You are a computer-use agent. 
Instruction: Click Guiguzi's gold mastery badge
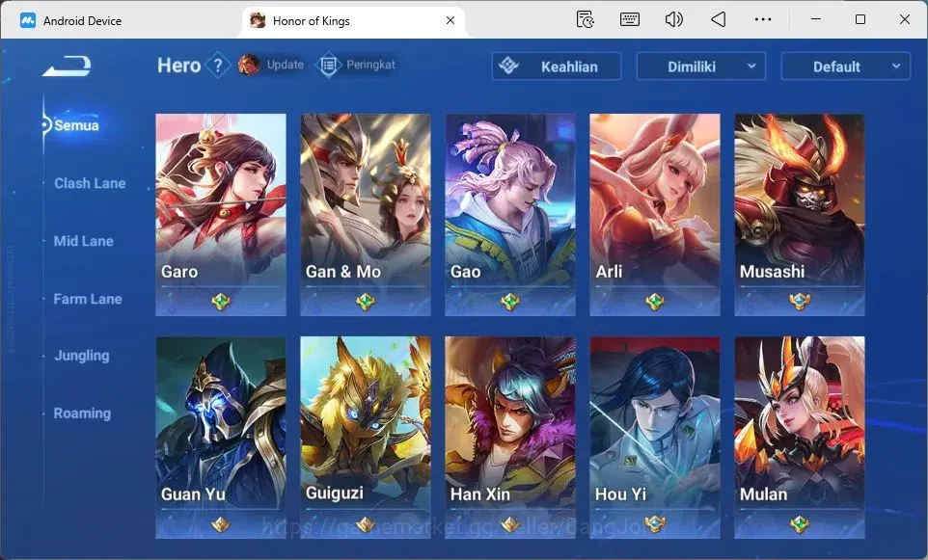[366, 524]
